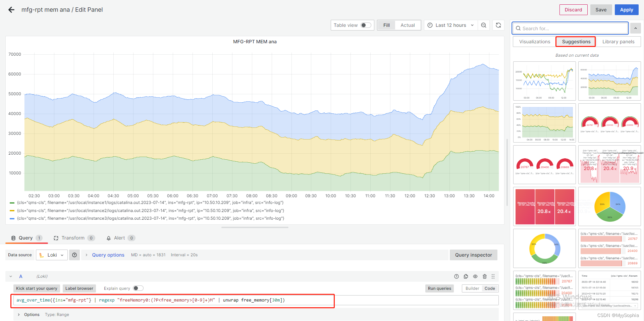Click the Loki data source logo
Viewport: 644px width, 321px height.
click(x=42, y=255)
